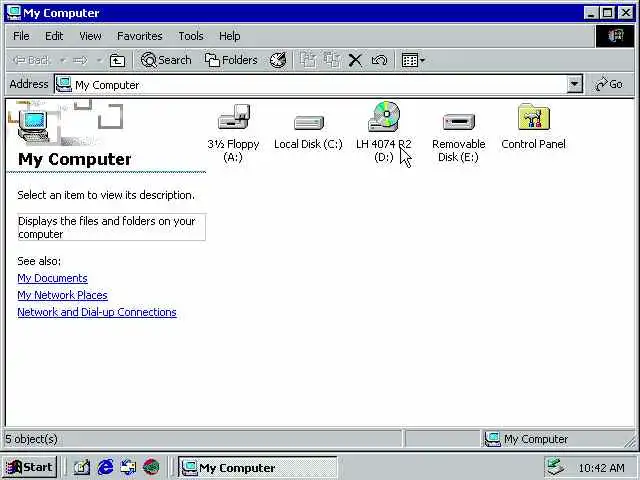The width and height of the screenshot is (640, 480).
Task: Select the Control Panel folder icon
Action: [x=533, y=117]
